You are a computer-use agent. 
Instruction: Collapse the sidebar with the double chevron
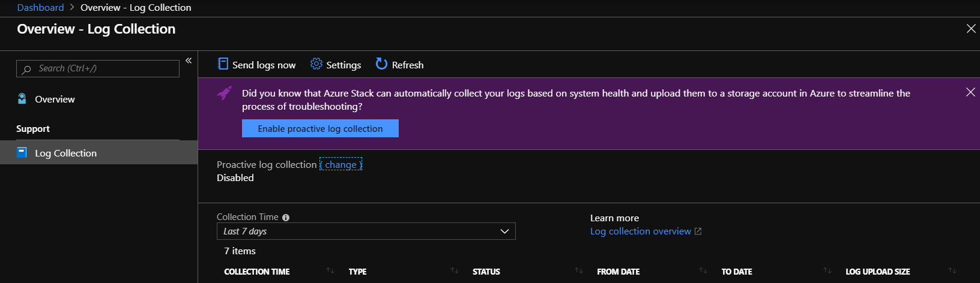189,61
